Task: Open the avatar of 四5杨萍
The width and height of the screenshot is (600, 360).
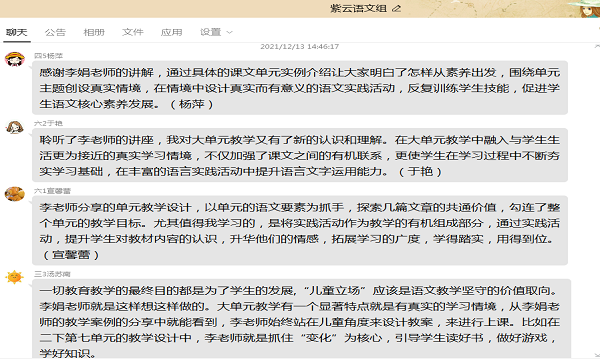Action: pyautogui.click(x=15, y=60)
